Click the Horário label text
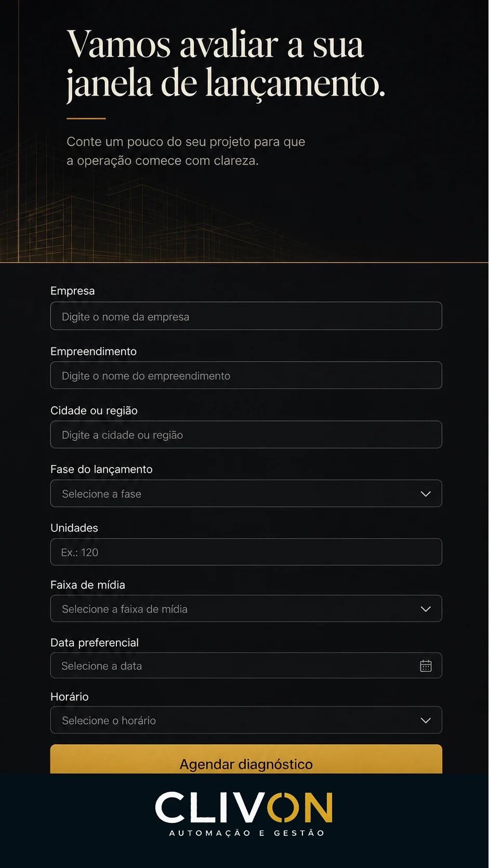The image size is (489, 868). tap(70, 697)
